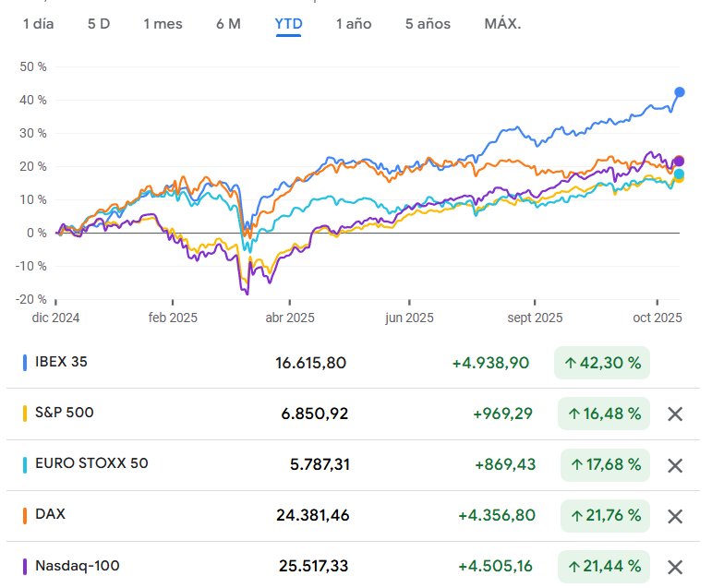Click the yellow S&P 500 color marker
This screenshot has width=712, height=588.
coord(25,414)
